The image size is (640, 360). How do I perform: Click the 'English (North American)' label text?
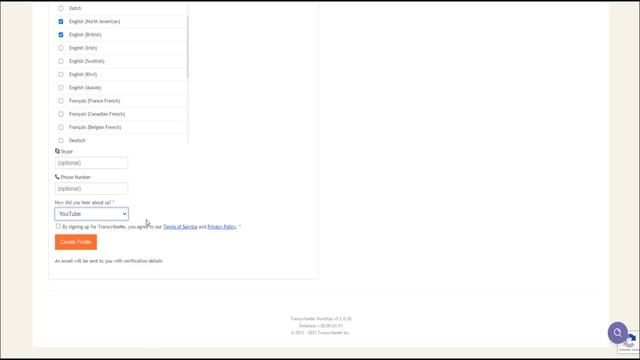coord(95,22)
